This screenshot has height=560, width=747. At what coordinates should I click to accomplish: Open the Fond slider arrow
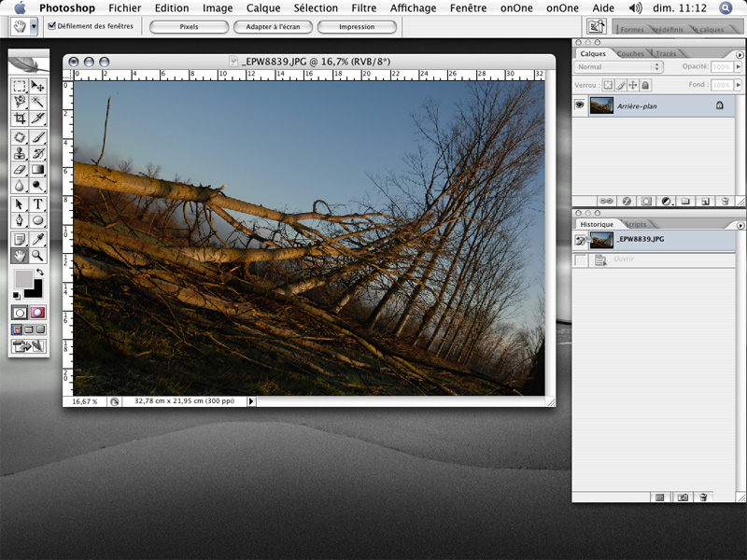(738, 85)
